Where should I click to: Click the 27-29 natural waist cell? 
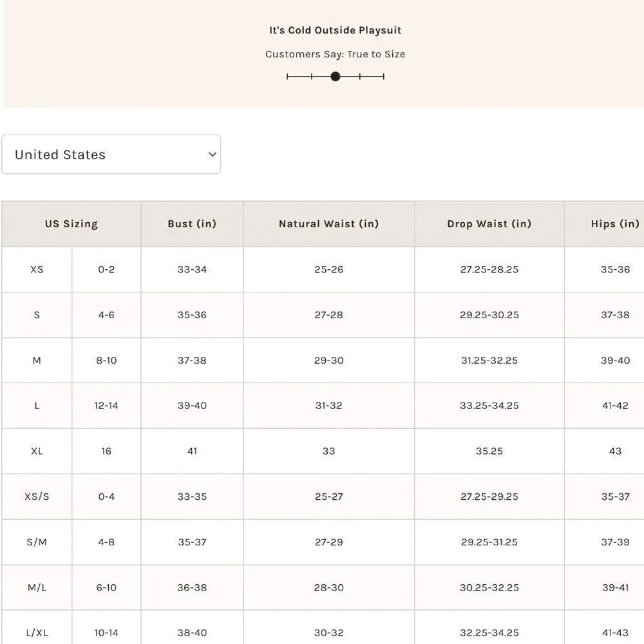click(x=329, y=542)
